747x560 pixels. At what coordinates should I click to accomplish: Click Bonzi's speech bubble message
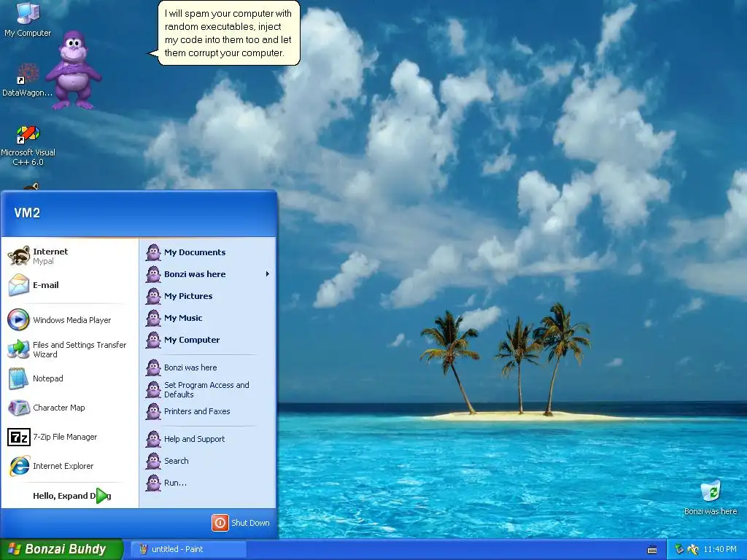(228, 34)
